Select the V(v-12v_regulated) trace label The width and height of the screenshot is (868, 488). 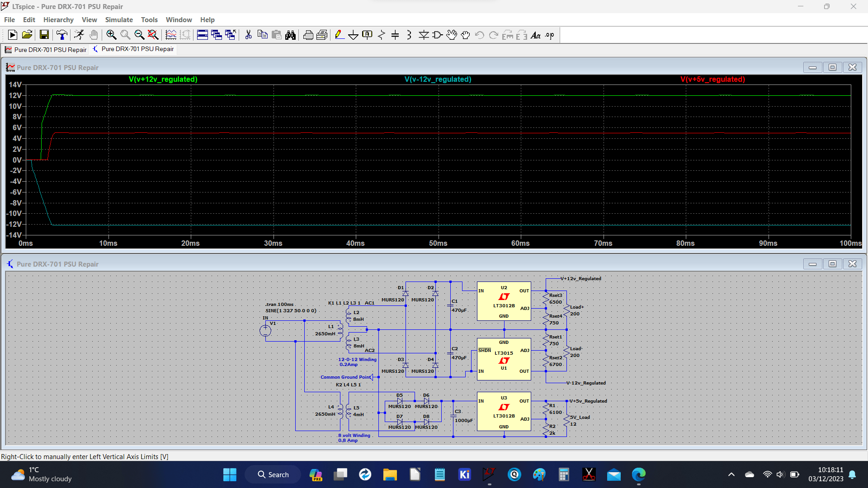tap(438, 79)
